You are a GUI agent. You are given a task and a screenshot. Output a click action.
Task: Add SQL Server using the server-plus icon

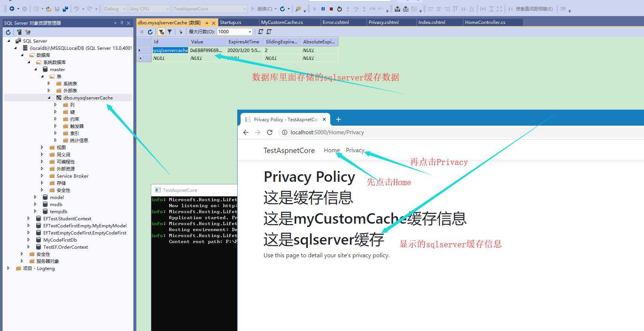(x=19, y=32)
